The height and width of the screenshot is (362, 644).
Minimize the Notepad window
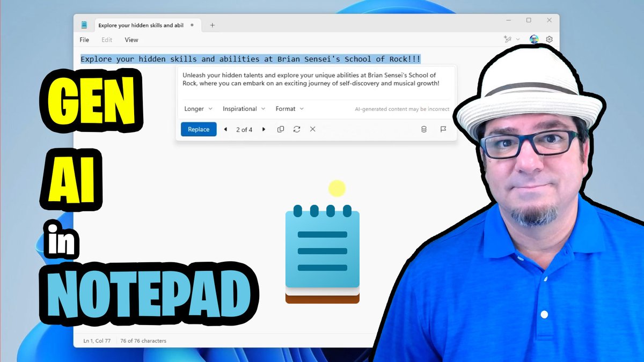(x=508, y=20)
